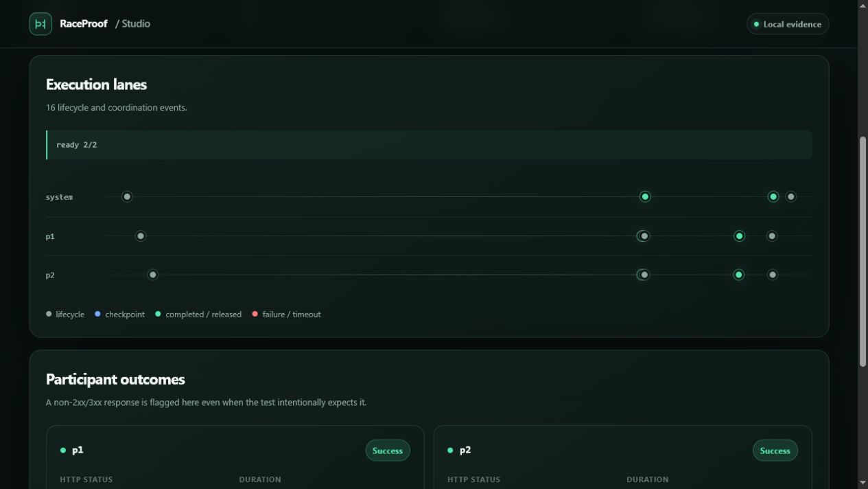The image size is (868, 489).
Task: Click HTTP STATUS label in p1 card
Action: coord(86,479)
